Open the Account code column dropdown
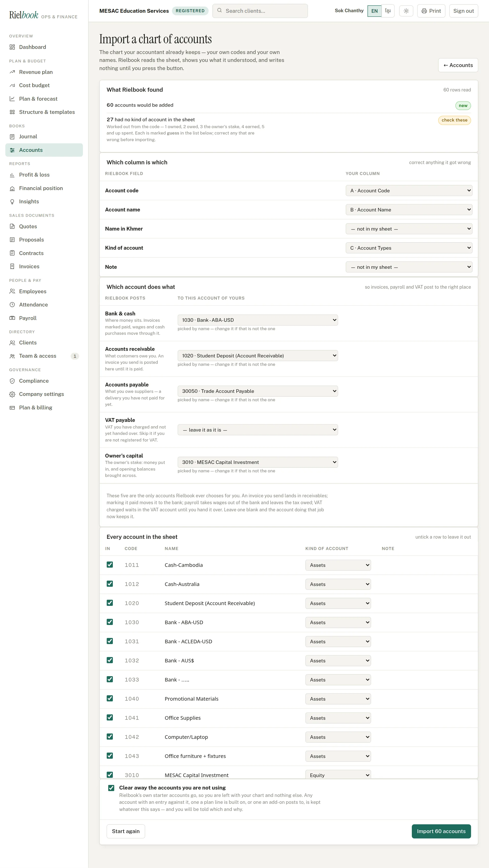489x868 pixels. click(x=409, y=191)
